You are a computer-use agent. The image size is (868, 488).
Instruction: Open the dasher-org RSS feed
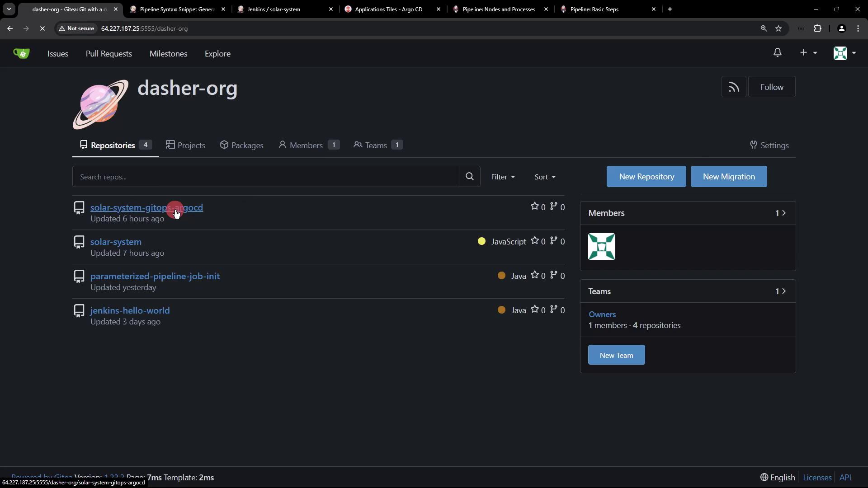coord(734,87)
